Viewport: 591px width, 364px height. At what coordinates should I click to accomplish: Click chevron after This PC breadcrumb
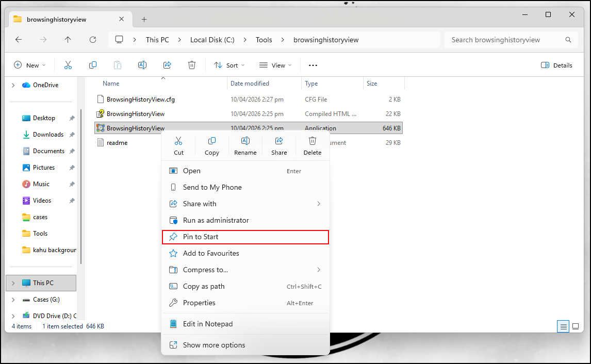click(x=179, y=40)
